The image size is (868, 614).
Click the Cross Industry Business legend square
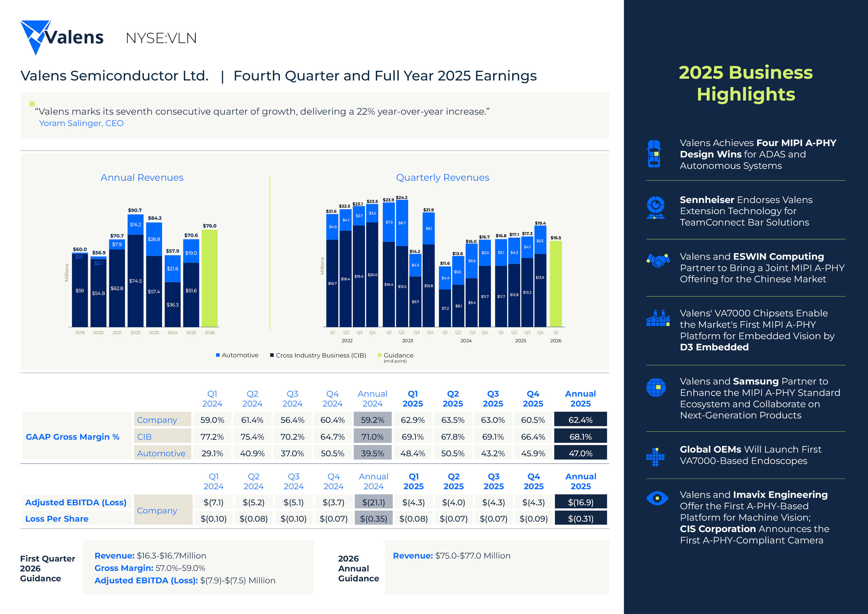coord(272,355)
